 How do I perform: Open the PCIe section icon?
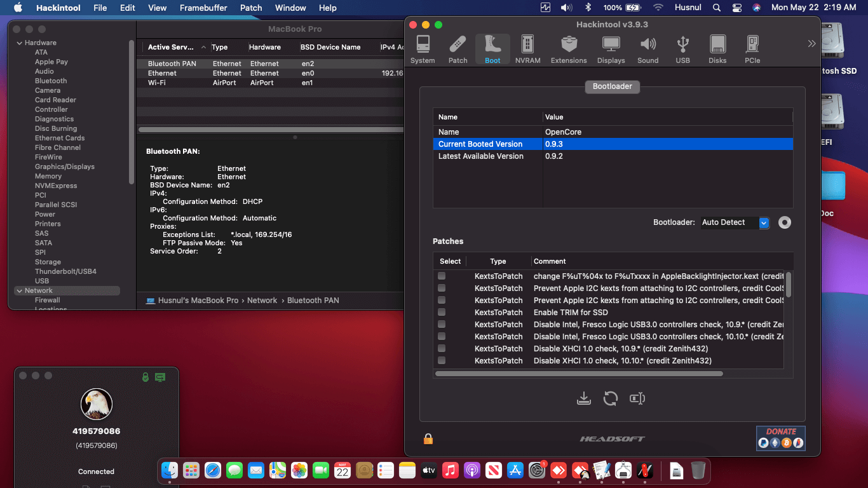tap(752, 50)
